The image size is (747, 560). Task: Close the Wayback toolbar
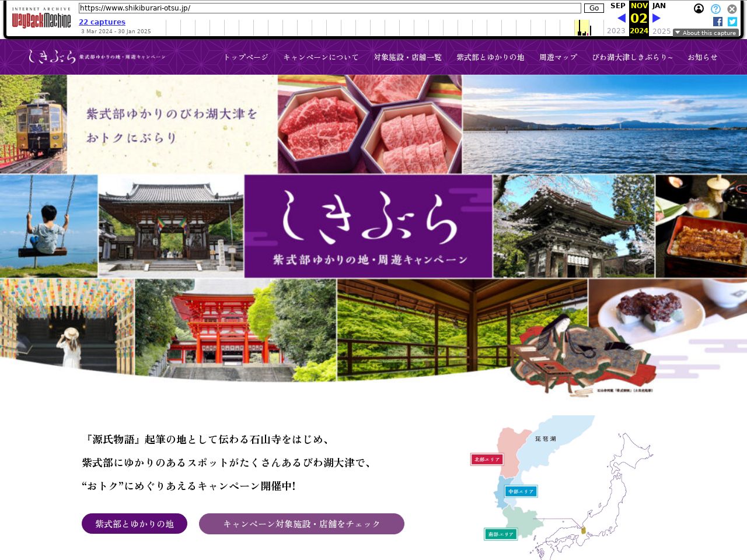[732, 9]
